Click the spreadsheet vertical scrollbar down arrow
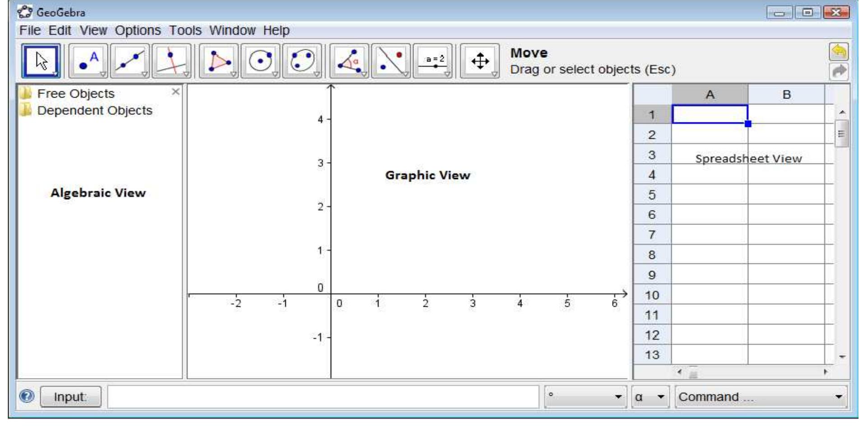Image resolution: width=868 pixels, height=426 pixels. 842,357
